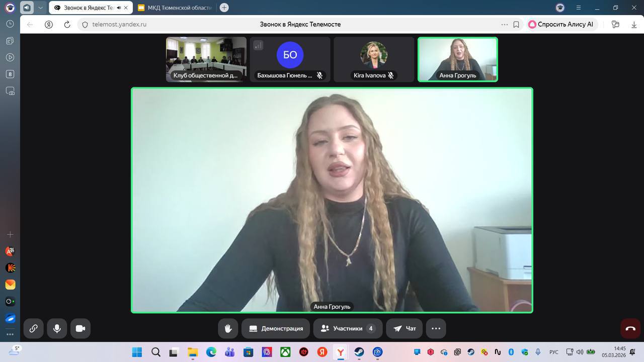Start screen sharing with Демонстрация button
The height and width of the screenshot is (362, 644).
pyautogui.click(x=276, y=328)
